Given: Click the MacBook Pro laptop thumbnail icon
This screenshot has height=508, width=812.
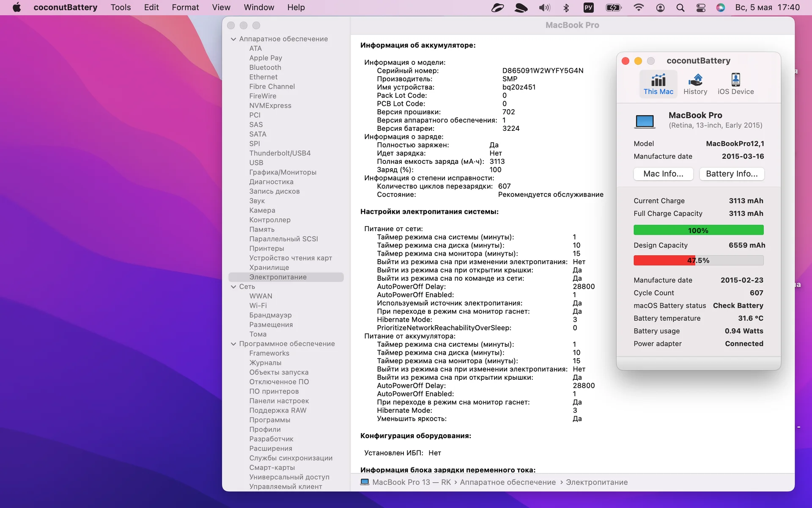Looking at the screenshot, I should pyautogui.click(x=645, y=121).
